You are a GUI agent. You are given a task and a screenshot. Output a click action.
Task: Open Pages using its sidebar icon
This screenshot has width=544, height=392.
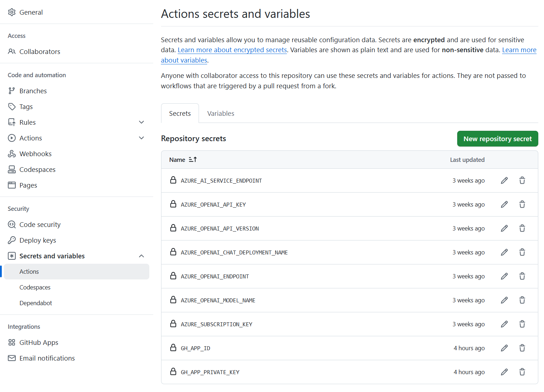tap(12, 185)
